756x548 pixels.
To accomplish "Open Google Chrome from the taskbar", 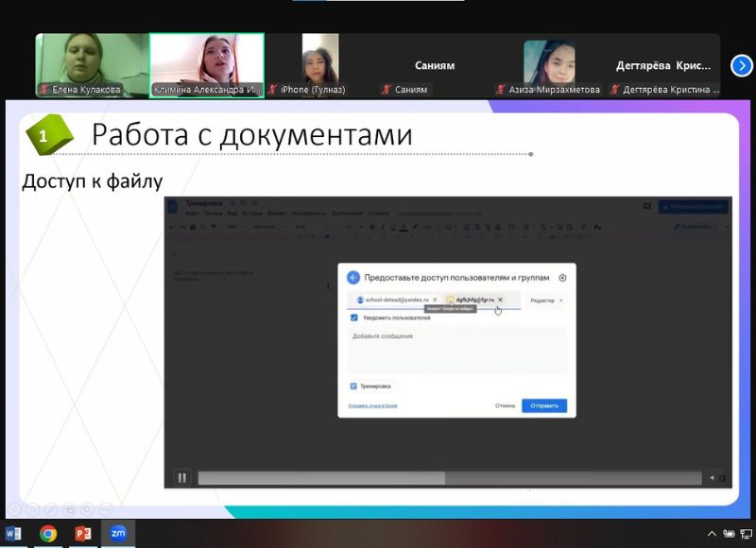I will [x=48, y=534].
